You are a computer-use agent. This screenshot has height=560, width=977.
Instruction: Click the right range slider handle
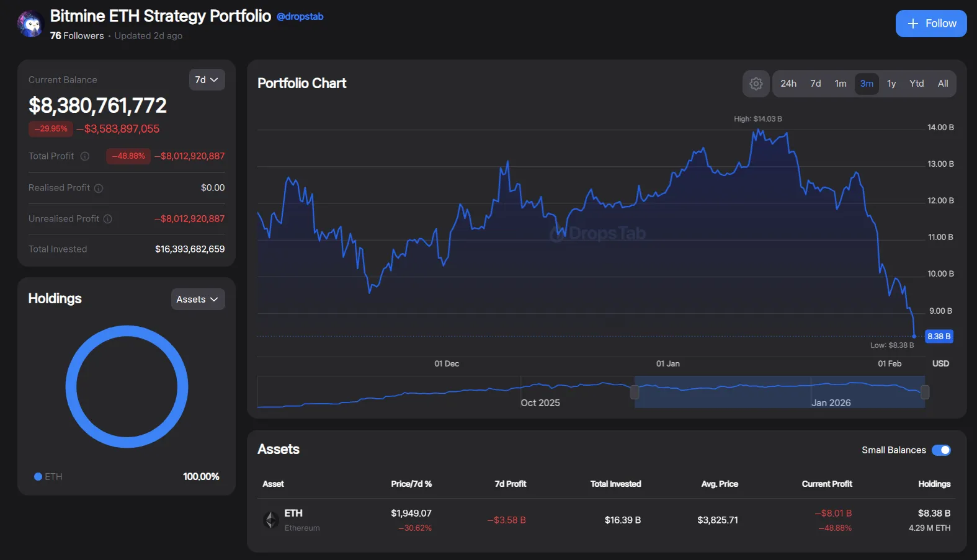[x=925, y=392]
